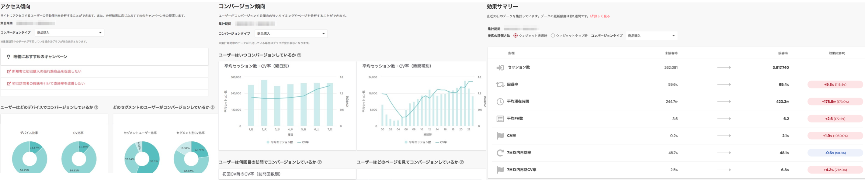Toggle CV率 legend in 曜日別 chart
Viewport: 868px width, 180px height.
[x=303, y=142]
